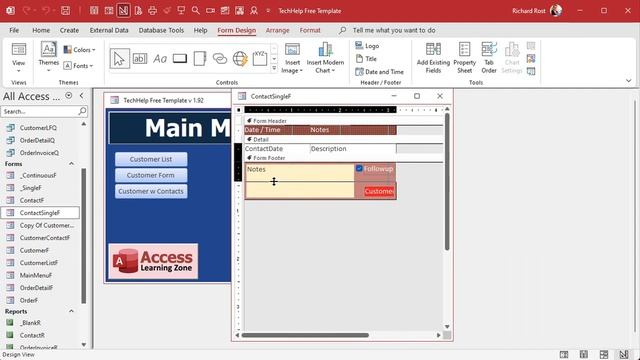Screen dimensions: 640x360
Task: Open the Property Sheet
Action: (464, 58)
